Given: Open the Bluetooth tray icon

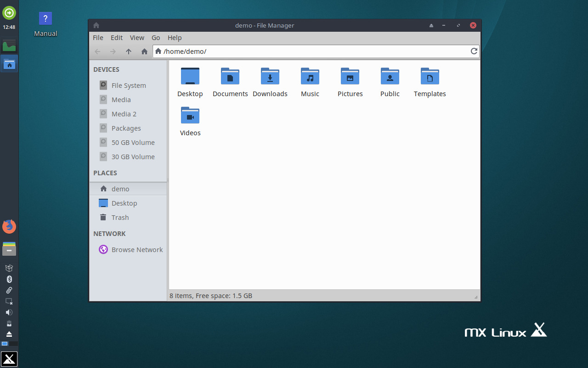Looking at the screenshot, I should tap(9, 279).
